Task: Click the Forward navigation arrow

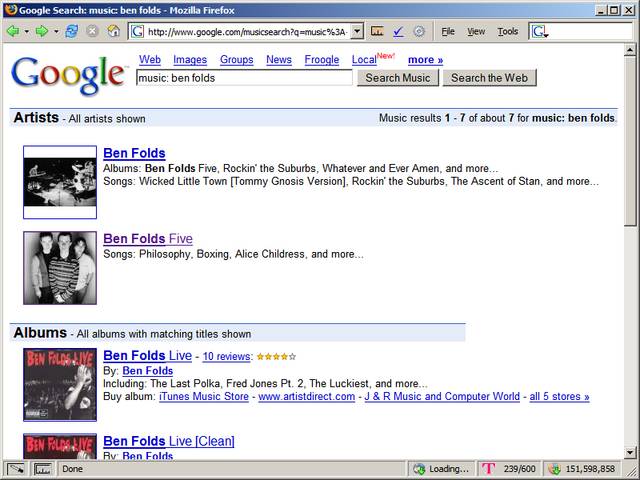Action: tap(42, 31)
